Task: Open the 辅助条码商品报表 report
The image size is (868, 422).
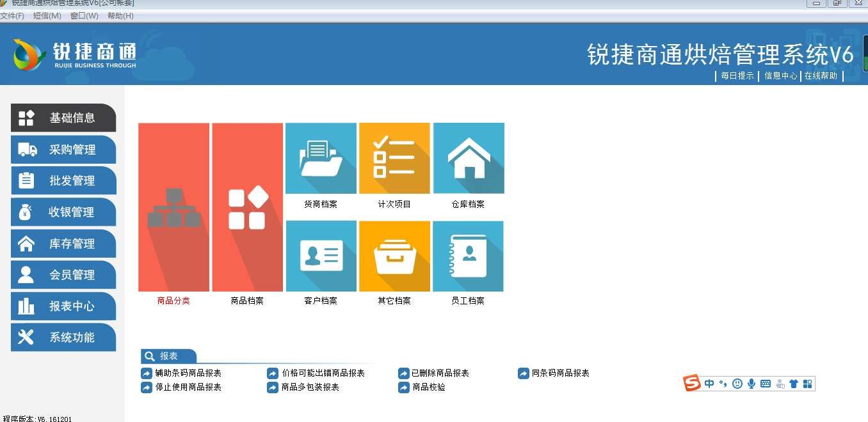Action: tap(181, 373)
